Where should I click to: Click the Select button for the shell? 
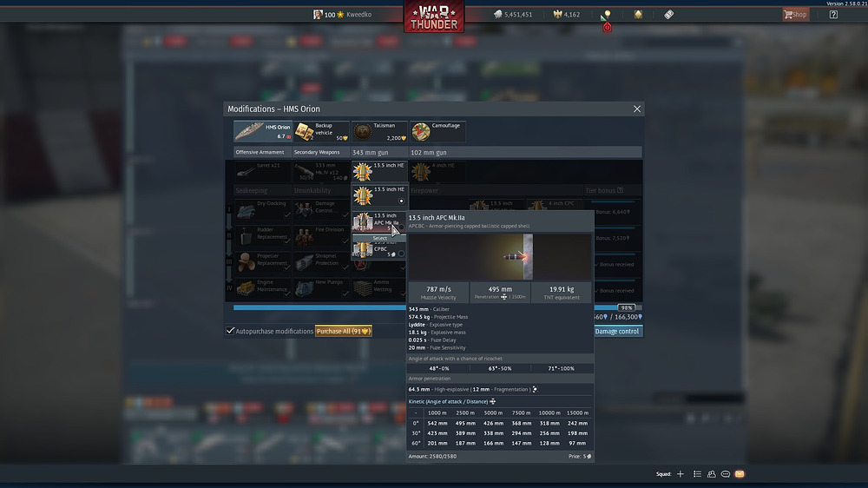tap(380, 238)
